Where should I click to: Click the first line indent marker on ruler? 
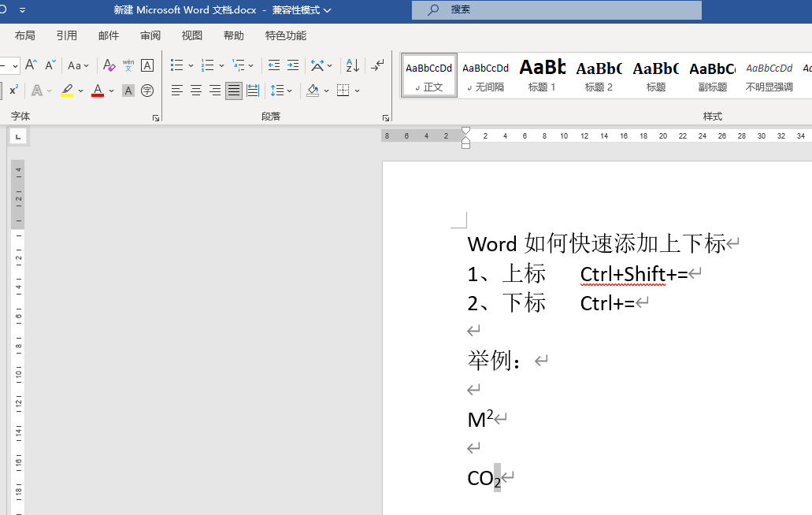pyautogui.click(x=465, y=131)
